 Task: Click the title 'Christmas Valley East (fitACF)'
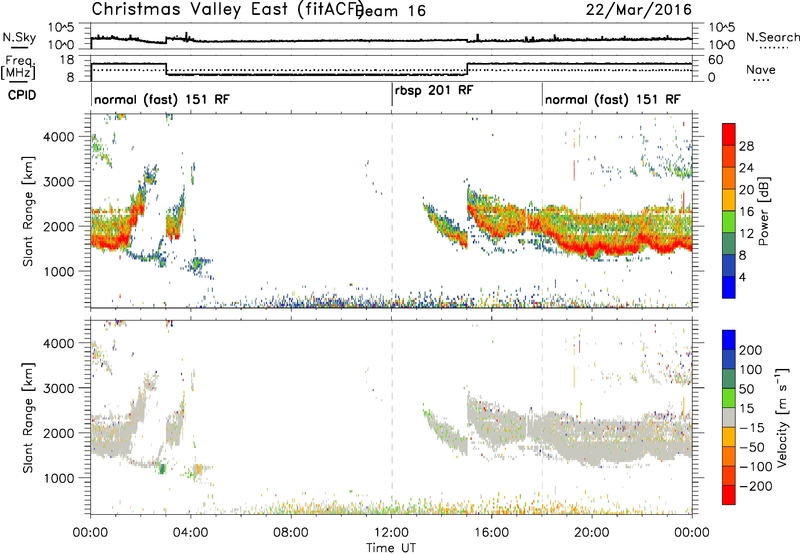coord(228,10)
